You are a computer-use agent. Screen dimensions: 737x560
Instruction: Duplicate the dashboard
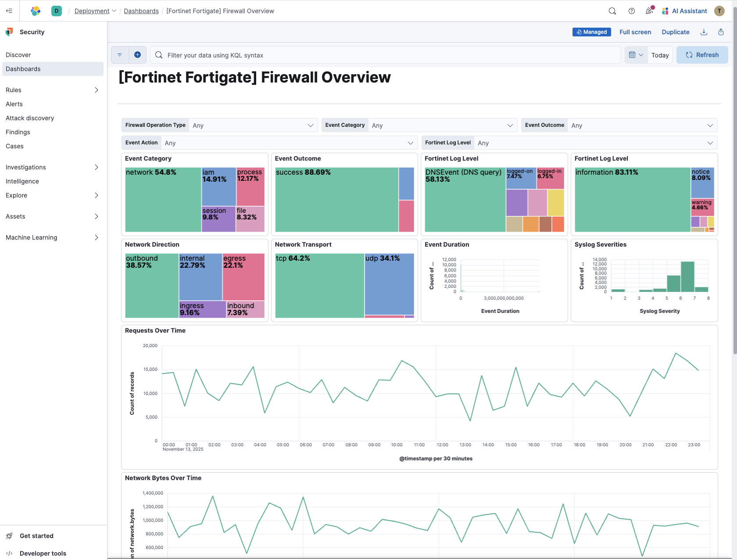[675, 32]
